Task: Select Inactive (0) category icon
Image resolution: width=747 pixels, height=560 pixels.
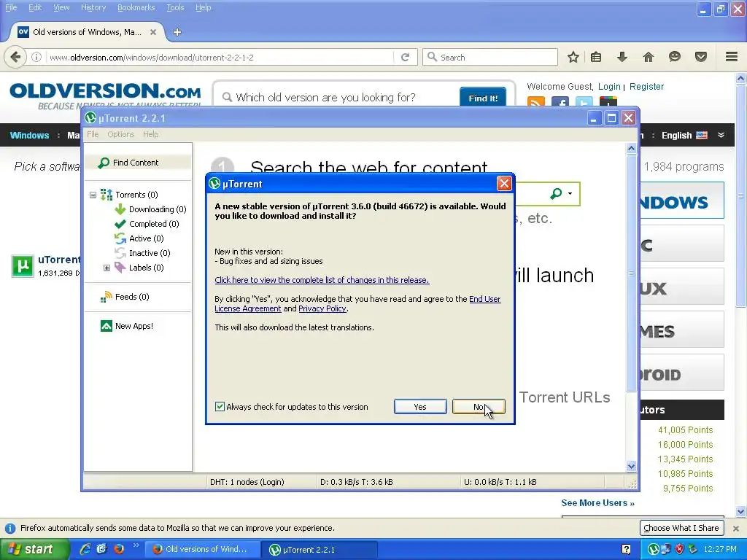Action: click(120, 253)
